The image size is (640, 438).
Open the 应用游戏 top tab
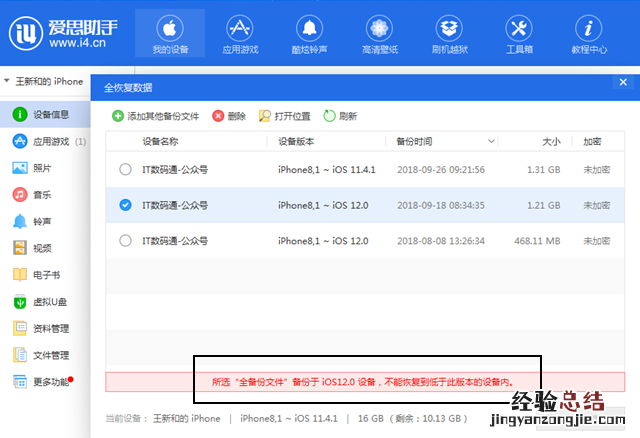pyautogui.click(x=240, y=33)
